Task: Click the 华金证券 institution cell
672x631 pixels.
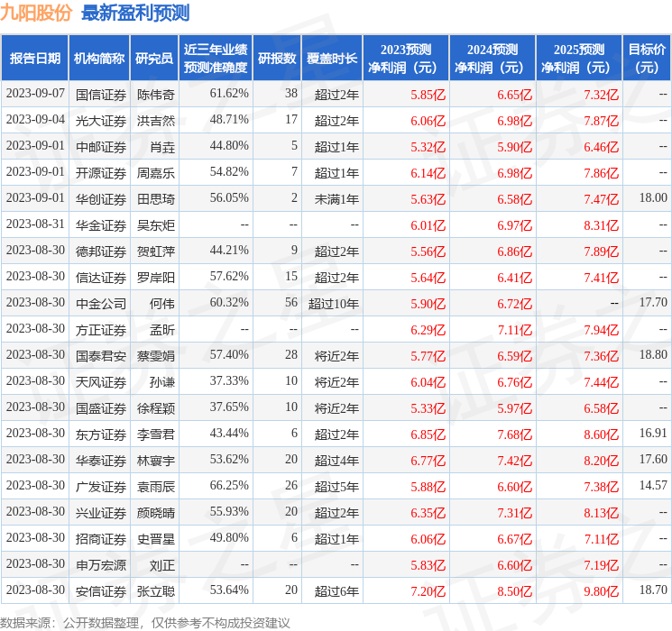Action: point(101,225)
